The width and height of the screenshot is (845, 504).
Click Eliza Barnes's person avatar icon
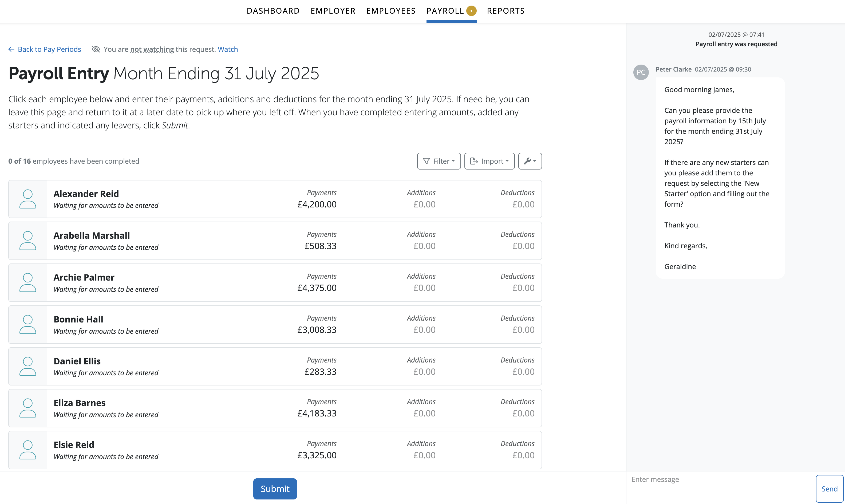pos(27,408)
